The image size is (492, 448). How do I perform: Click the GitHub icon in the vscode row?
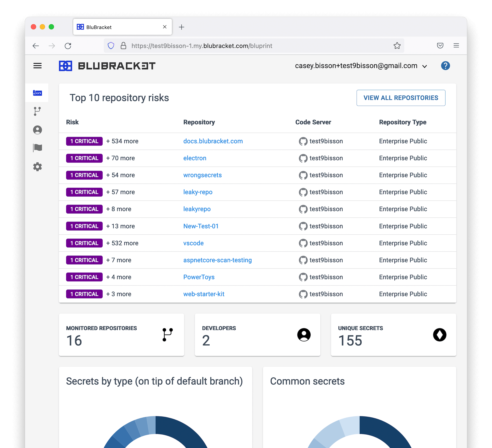(303, 243)
